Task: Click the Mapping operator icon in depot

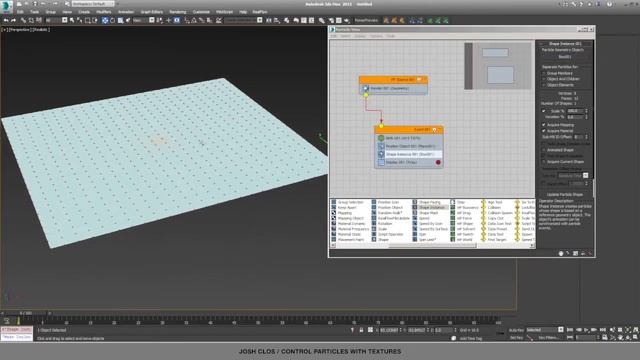Action: click(333, 213)
